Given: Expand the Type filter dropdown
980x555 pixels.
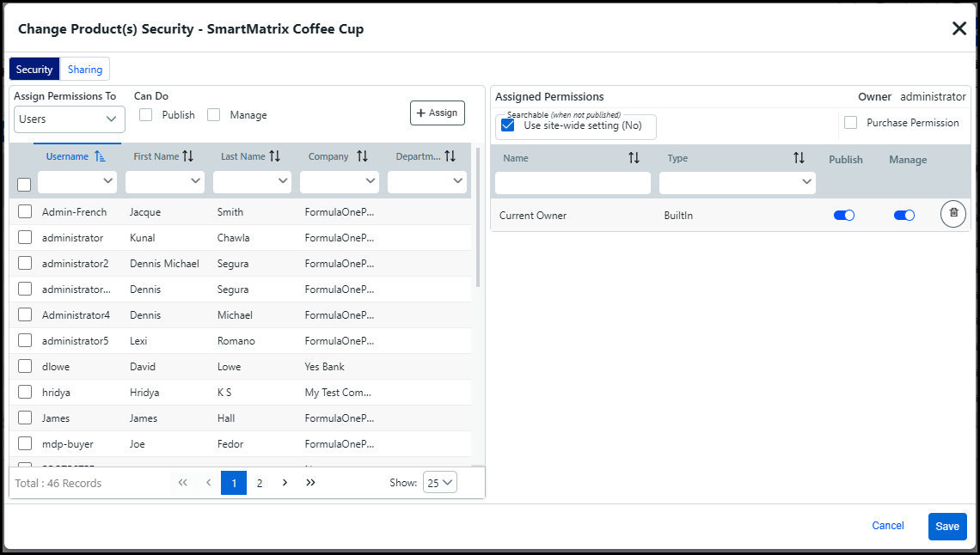Looking at the screenshot, I should click(805, 182).
